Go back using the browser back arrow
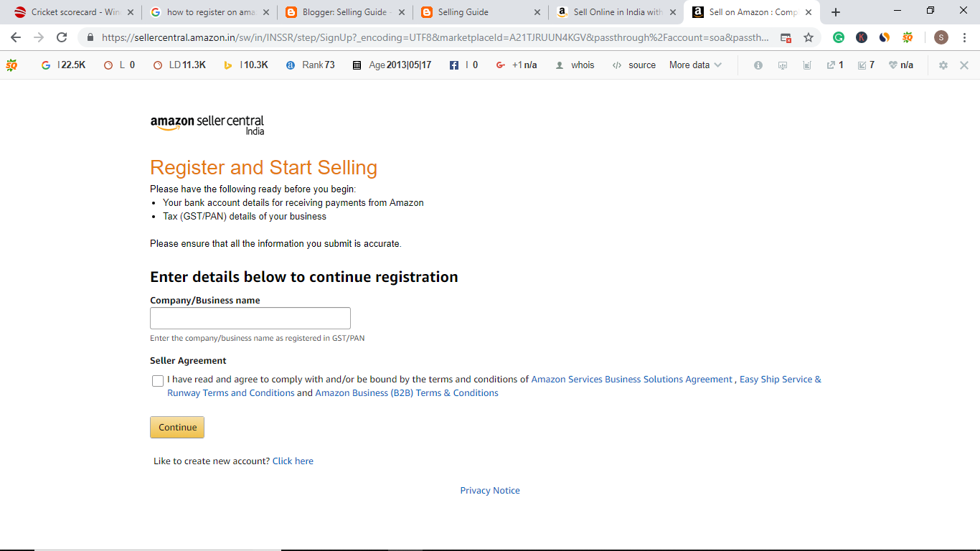 (x=16, y=37)
